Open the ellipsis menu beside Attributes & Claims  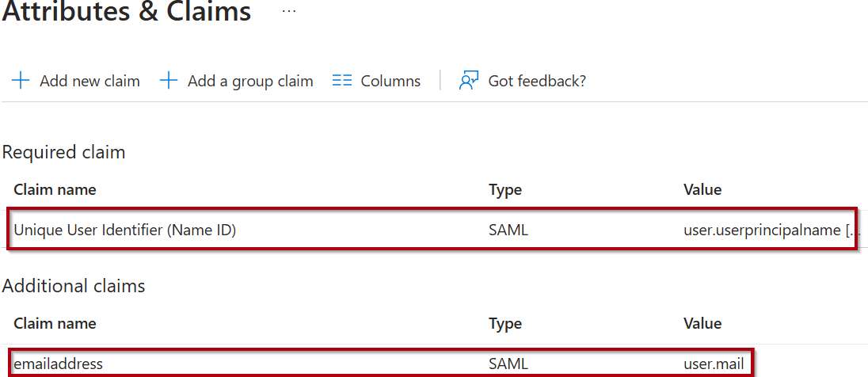tap(289, 12)
